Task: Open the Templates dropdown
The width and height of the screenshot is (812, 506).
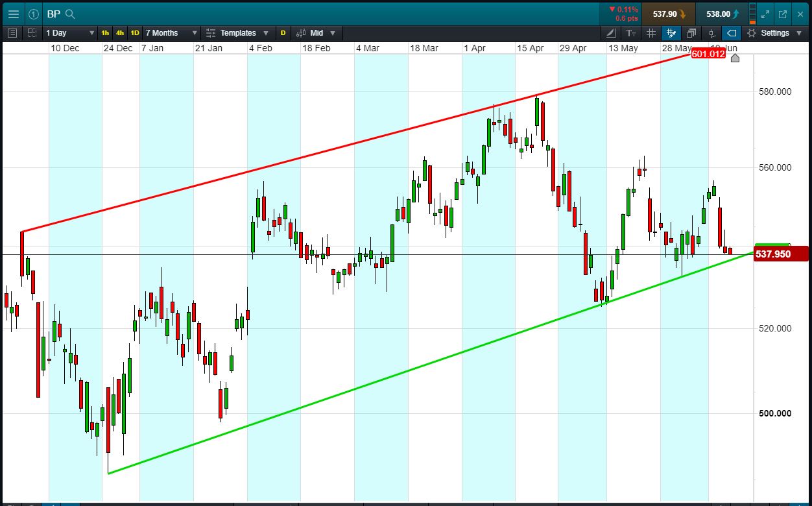Action: [x=238, y=32]
